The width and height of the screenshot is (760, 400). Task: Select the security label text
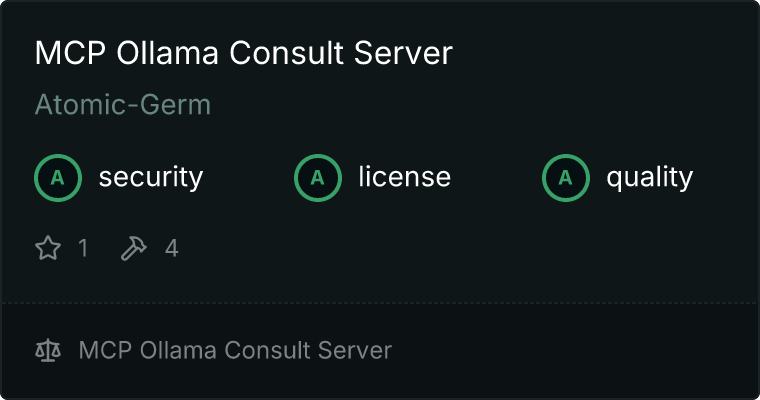[x=150, y=178]
